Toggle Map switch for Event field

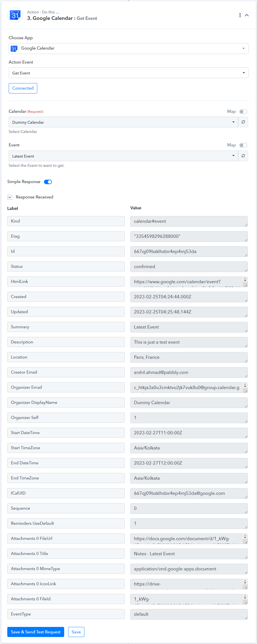tap(243, 145)
